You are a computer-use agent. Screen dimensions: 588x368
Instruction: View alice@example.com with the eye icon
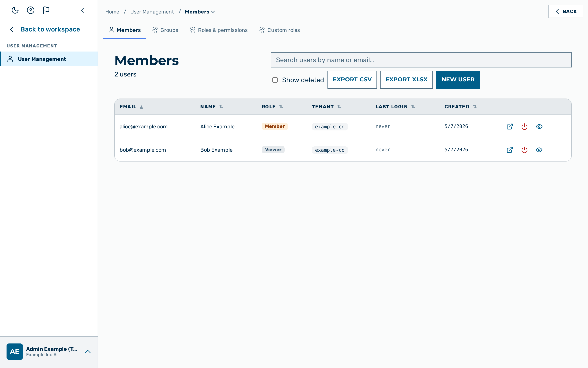tap(539, 127)
